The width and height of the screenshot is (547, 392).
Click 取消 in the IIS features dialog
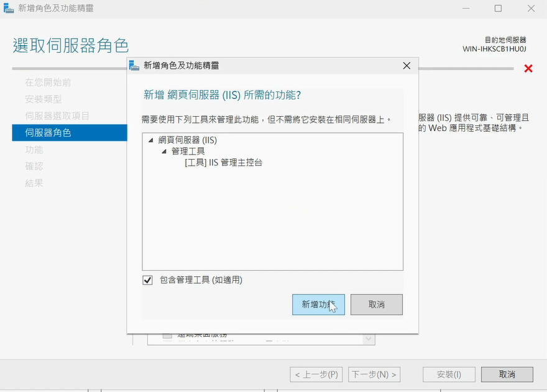[x=377, y=304]
